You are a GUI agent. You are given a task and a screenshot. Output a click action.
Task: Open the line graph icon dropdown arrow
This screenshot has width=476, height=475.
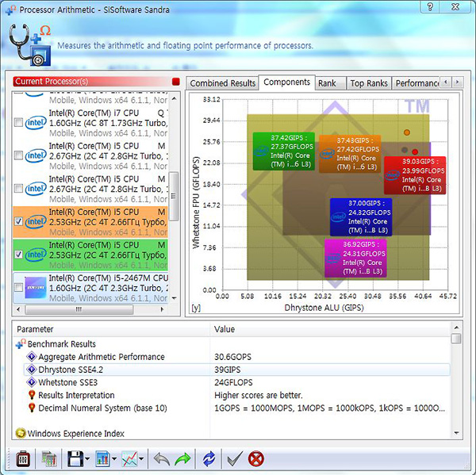(141, 458)
